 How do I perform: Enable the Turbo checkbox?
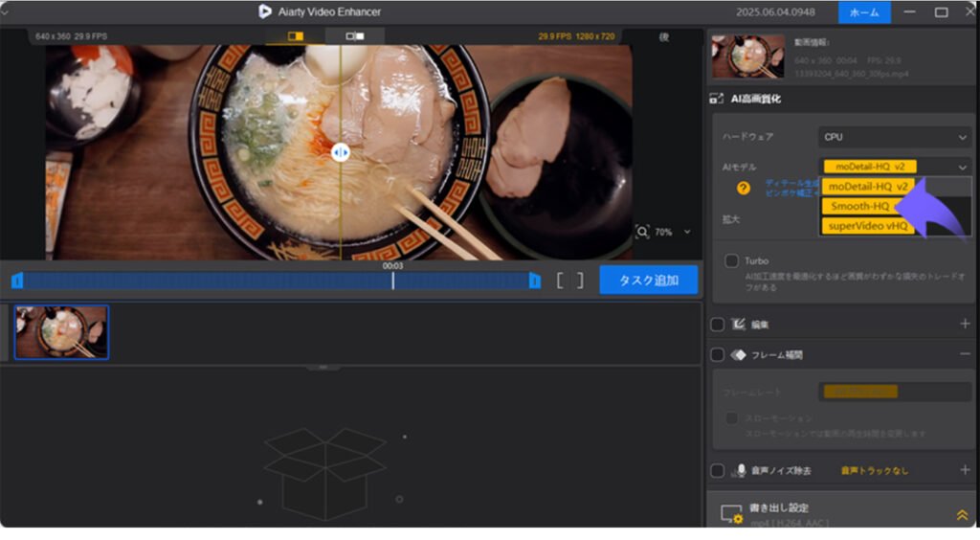[x=731, y=260]
